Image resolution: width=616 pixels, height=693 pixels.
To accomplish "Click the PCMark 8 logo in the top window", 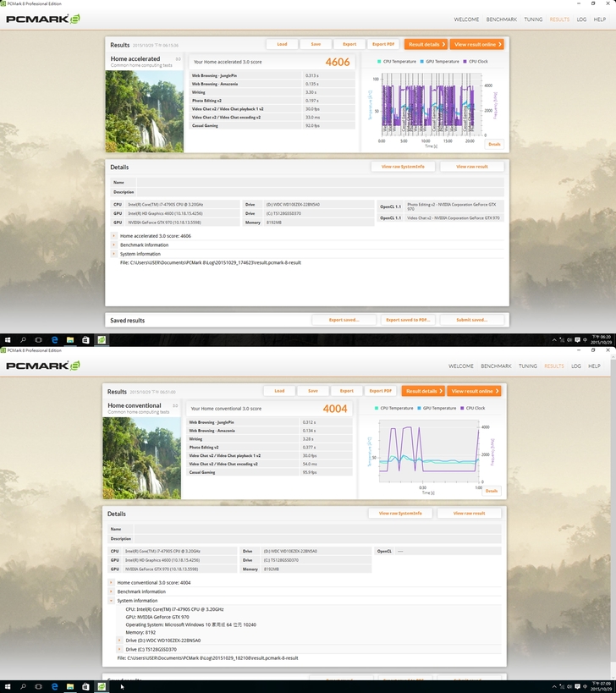I will [44, 19].
